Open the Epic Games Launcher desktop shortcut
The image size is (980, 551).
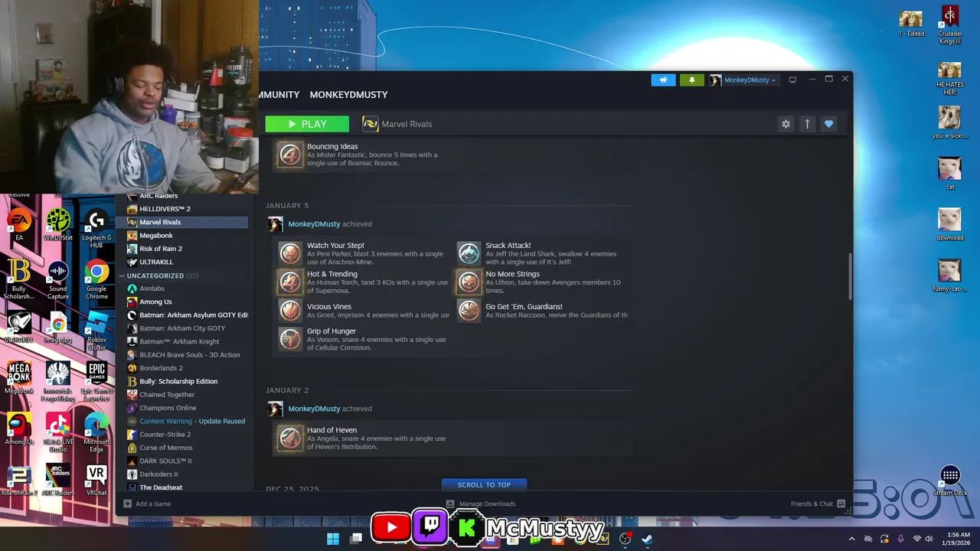click(x=96, y=381)
